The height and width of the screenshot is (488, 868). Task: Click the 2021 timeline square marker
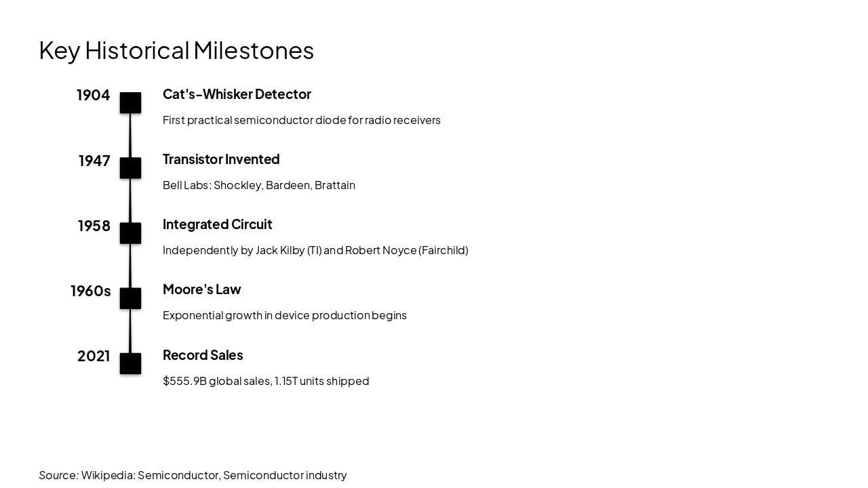130,363
